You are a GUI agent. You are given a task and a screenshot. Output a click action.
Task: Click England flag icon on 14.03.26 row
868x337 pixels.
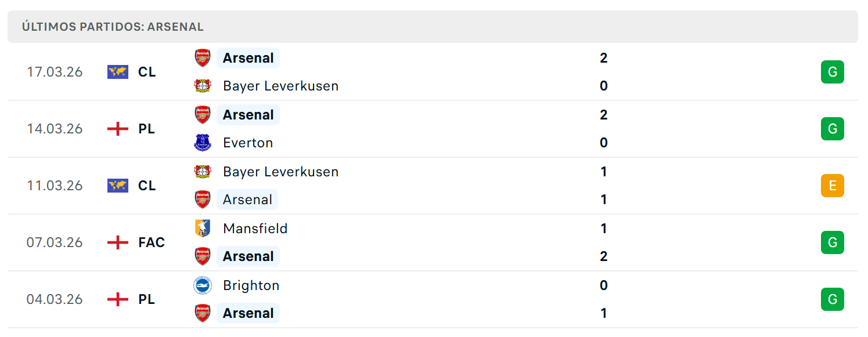(118, 129)
